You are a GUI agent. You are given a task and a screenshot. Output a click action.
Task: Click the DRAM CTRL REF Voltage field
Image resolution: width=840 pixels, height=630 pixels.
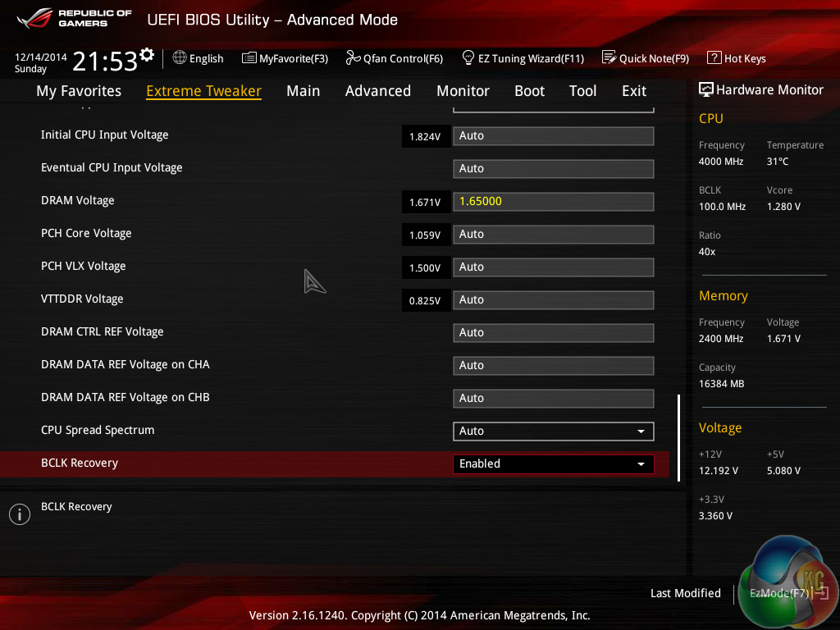click(x=554, y=333)
